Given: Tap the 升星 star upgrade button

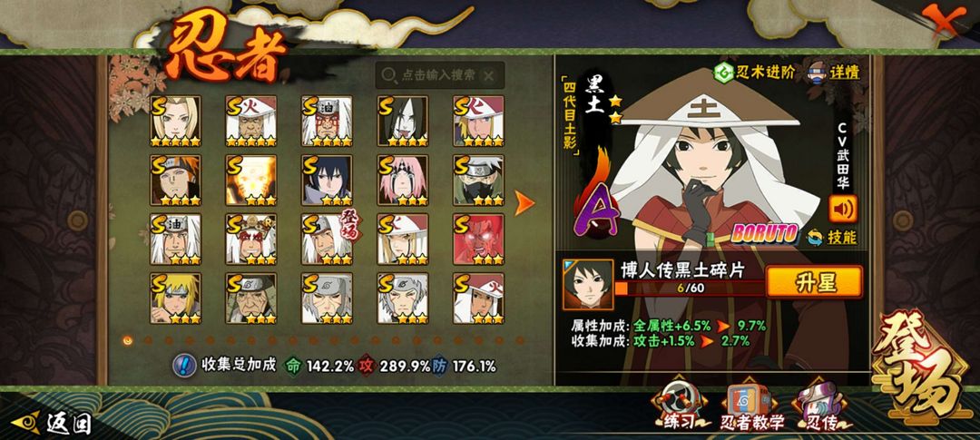Looking at the screenshot, I should click(814, 282).
